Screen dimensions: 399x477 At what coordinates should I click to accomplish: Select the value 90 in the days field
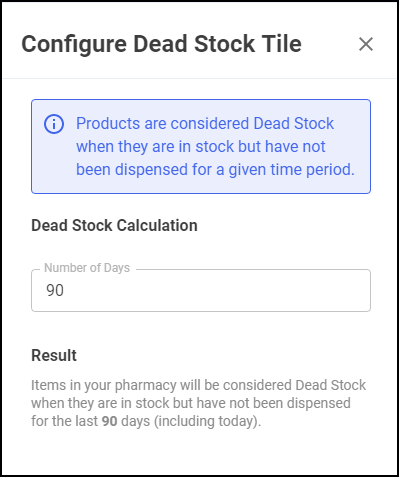point(55,290)
